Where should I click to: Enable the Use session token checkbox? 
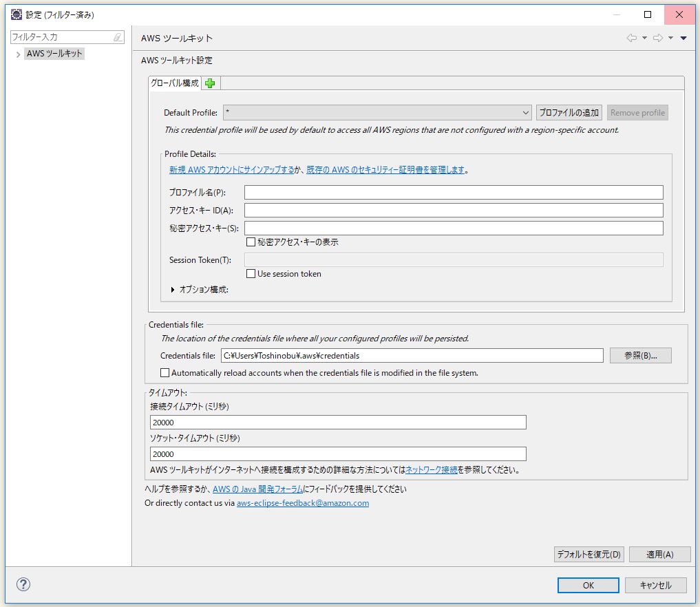[x=251, y=274]
